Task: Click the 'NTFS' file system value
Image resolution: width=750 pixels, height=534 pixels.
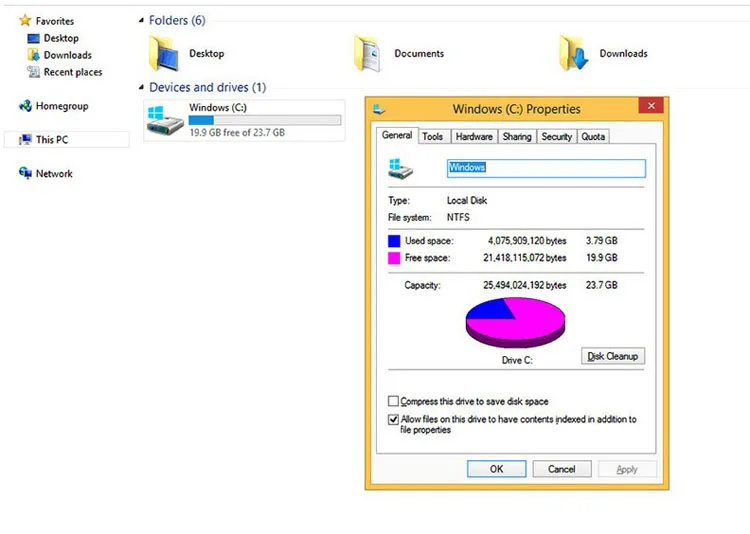Action: pos(458,217)
